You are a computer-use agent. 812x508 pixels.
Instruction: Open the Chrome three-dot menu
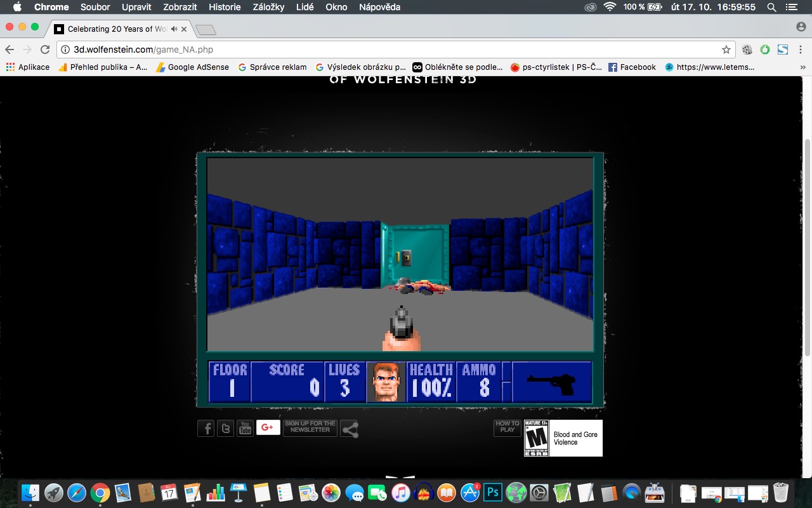[x=801, y=50]
